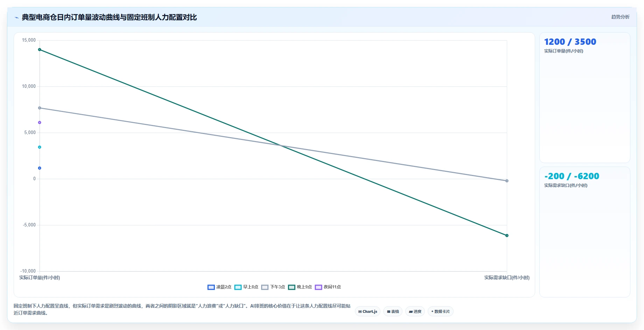
Task: Open the -200 / -6200 data card
Action: tap(585, 232)
